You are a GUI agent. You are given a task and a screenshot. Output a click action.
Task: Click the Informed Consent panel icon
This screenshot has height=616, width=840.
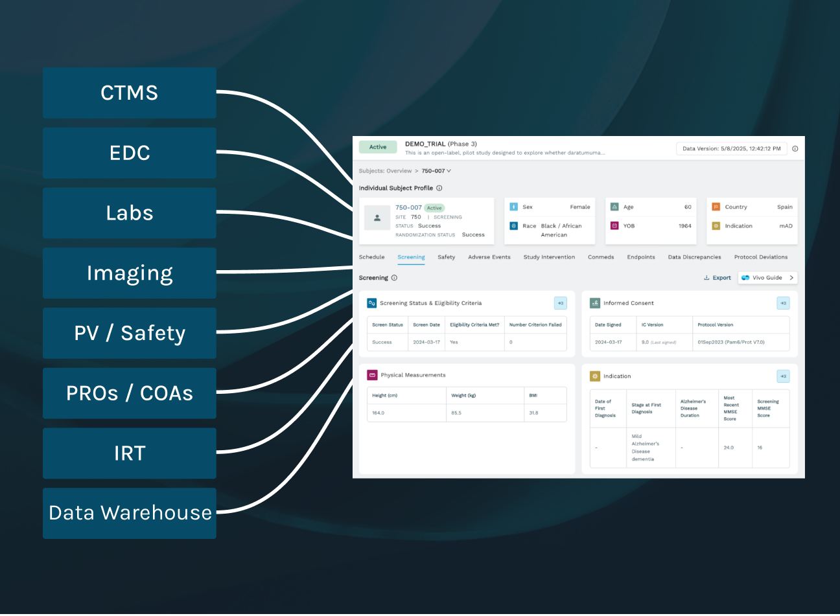pos(595,302)
